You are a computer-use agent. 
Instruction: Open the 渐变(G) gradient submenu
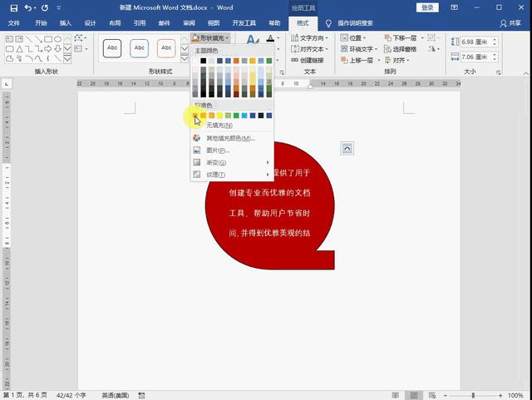click(x=232, y=162)
